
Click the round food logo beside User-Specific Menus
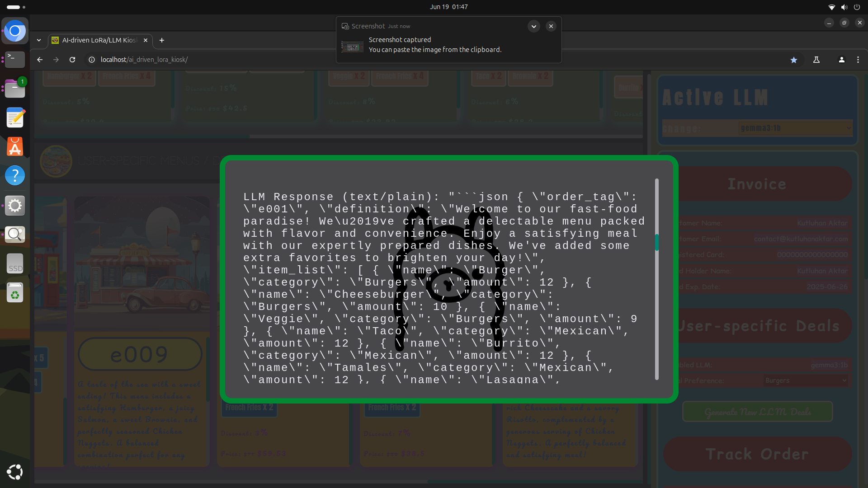pos(56,161)
